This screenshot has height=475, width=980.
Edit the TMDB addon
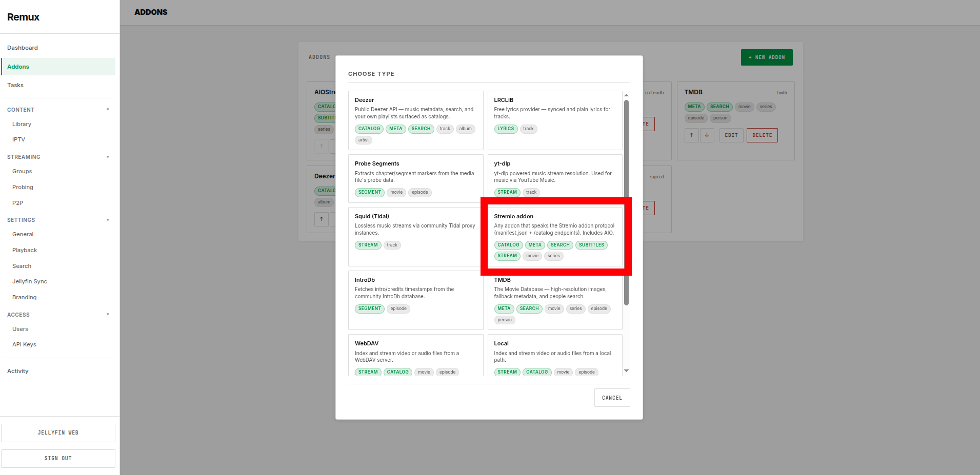(731, 135)
